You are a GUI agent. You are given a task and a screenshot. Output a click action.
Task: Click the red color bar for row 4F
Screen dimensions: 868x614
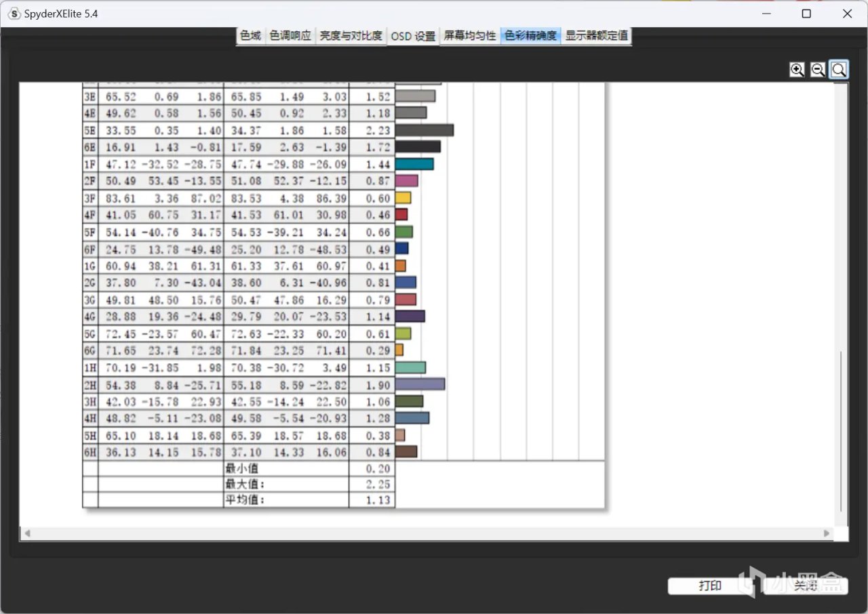[401, 215]
